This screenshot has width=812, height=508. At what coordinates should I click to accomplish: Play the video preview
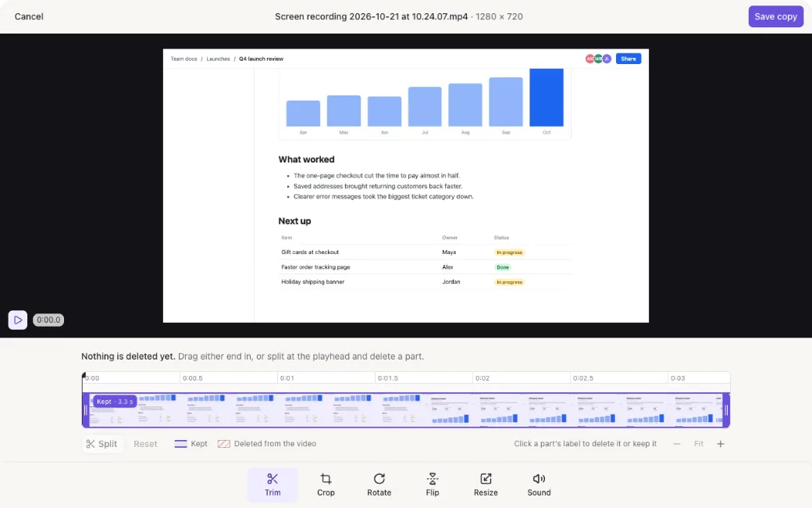pyautogui.click(x=18, y=320)
